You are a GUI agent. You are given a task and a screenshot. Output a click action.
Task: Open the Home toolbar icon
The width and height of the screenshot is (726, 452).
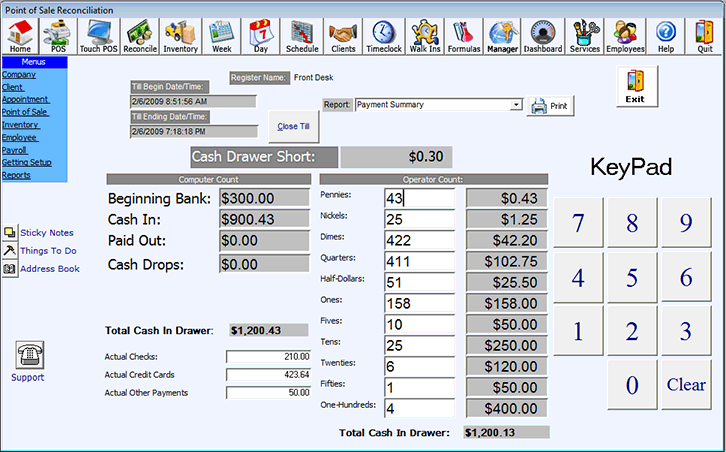click(x=20, y=36)
